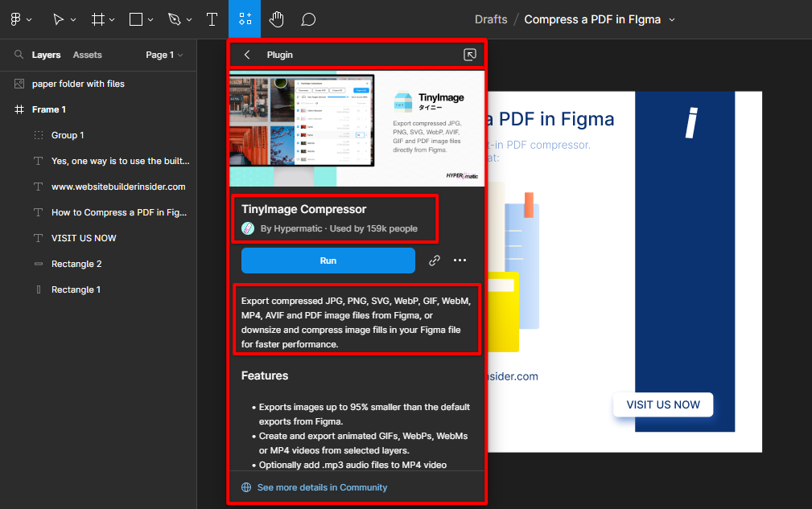
Task: Click the search icon in the Layers panel
Action: coord(18,55)
